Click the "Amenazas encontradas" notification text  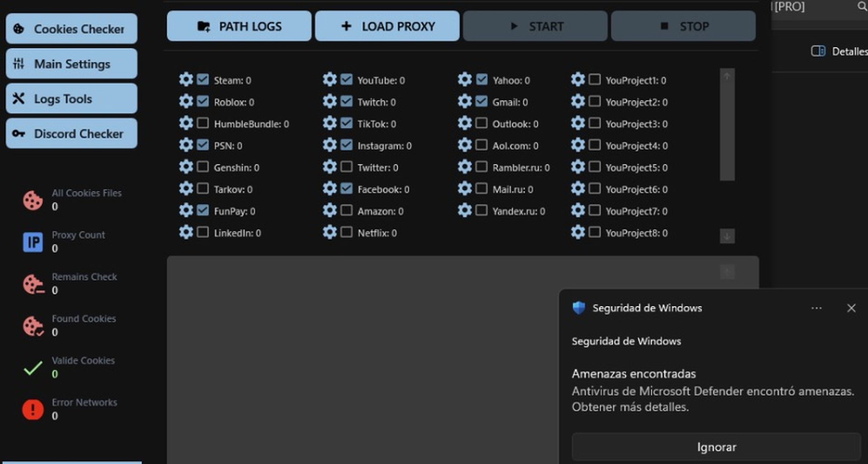coord(634,374)
